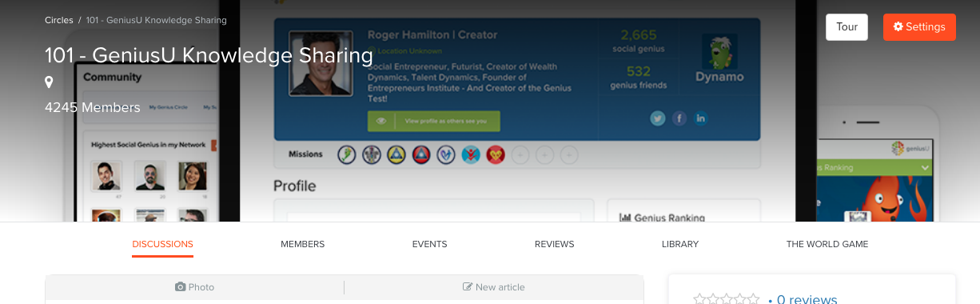Select the Discussions tab
Screen dimensions: 980x304
tap(162, 244)
